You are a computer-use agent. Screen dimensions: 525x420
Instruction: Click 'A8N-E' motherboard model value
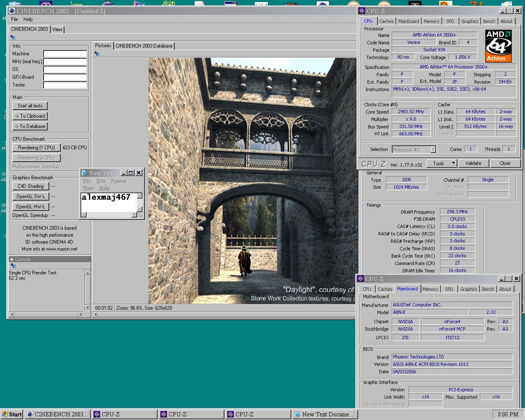tap(430, 312)
